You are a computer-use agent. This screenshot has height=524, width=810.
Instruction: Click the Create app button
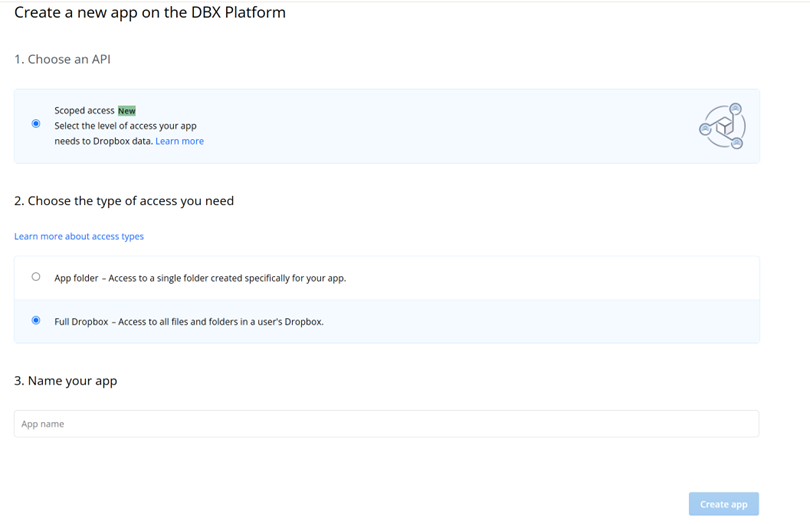[724, 504]
